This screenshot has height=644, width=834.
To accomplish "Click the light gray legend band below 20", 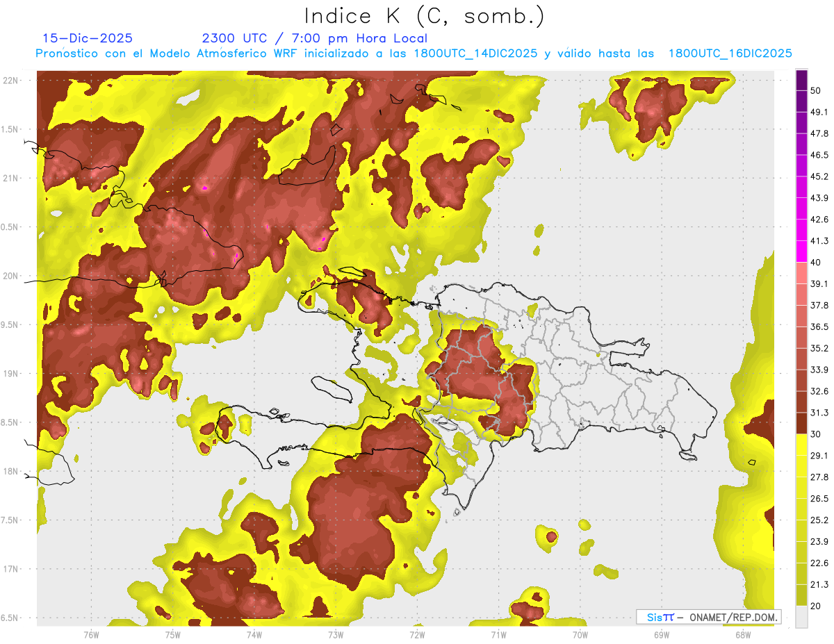I will coord(801,616).
